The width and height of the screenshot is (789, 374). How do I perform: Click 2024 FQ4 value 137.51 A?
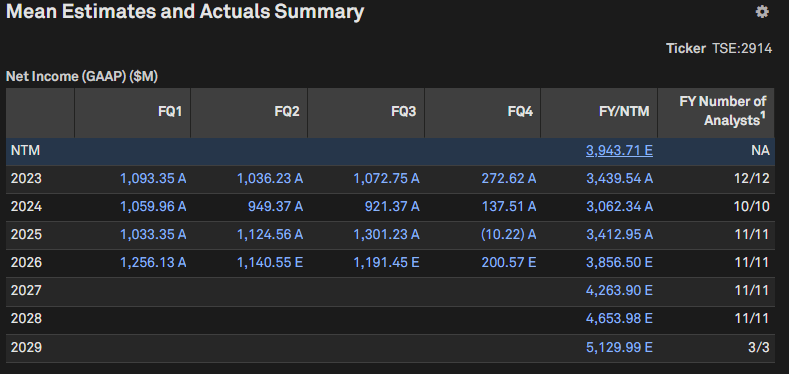click(509, 206)
